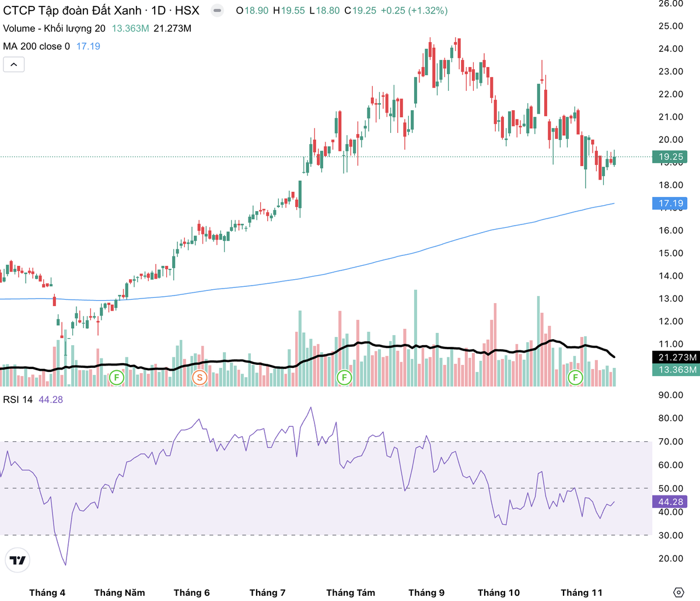Open symbol title CTCP Tập đoàn Đất Xanh
Screen dimensions: 700x601
tap(72, 10)
